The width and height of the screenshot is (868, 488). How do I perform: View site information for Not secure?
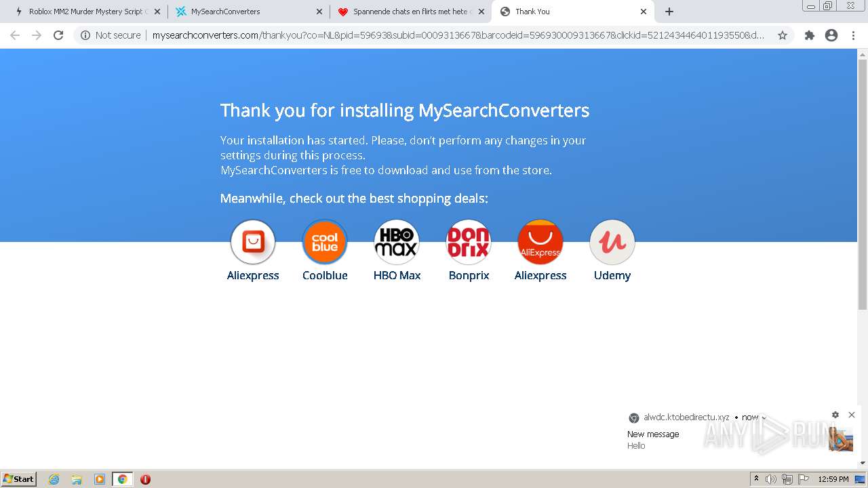coord(111,35)
